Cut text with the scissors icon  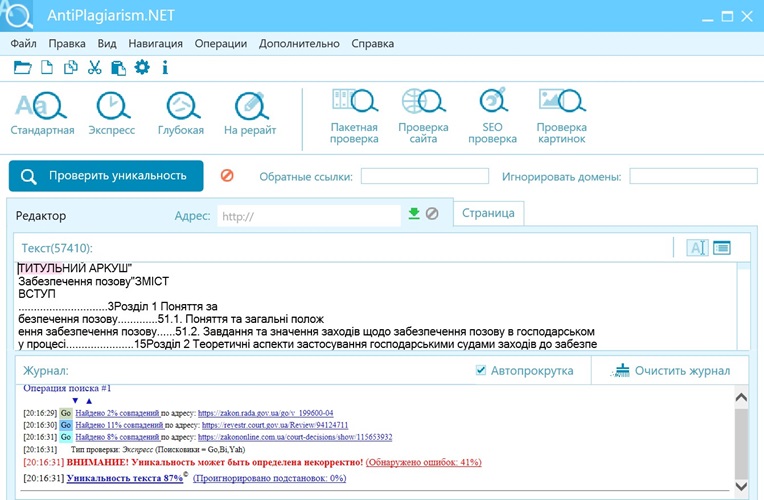pos(95,67)
